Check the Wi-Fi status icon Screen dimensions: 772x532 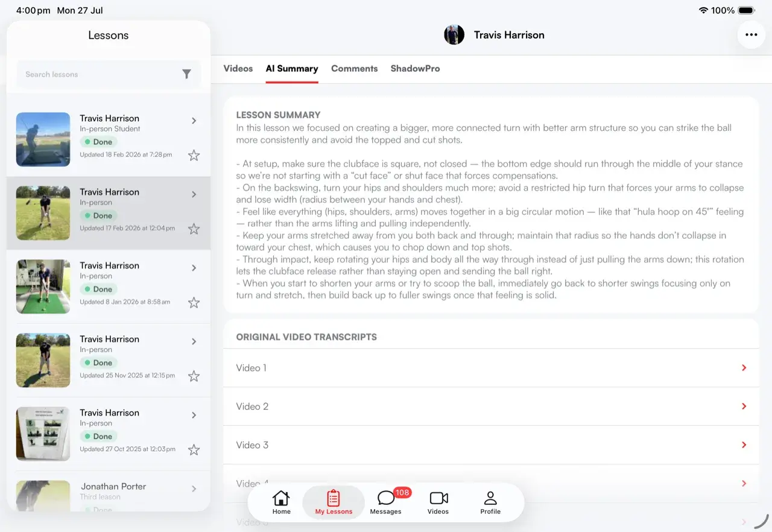coord(703,10)
